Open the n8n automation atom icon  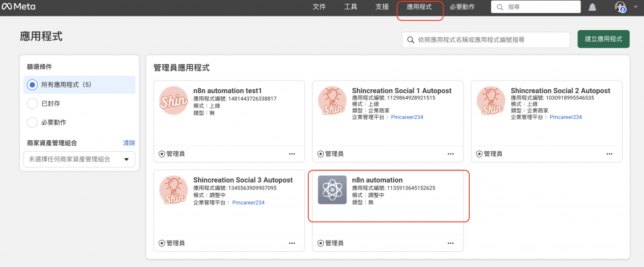tap(332, 190)
